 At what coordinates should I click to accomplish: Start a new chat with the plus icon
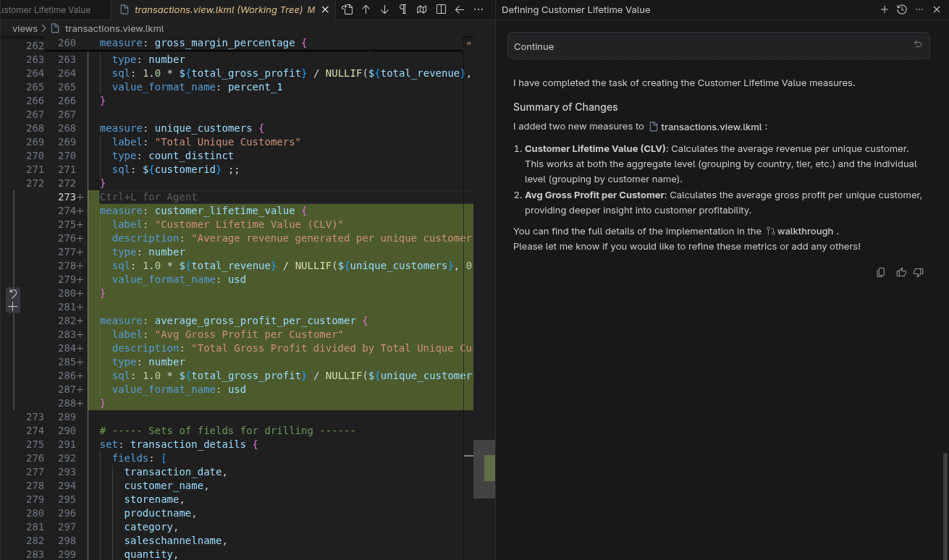point(884,9)
